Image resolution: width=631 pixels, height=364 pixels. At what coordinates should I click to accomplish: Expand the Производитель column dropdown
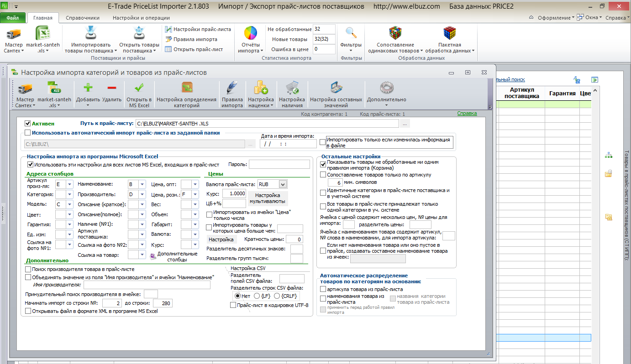click(142, 194)
